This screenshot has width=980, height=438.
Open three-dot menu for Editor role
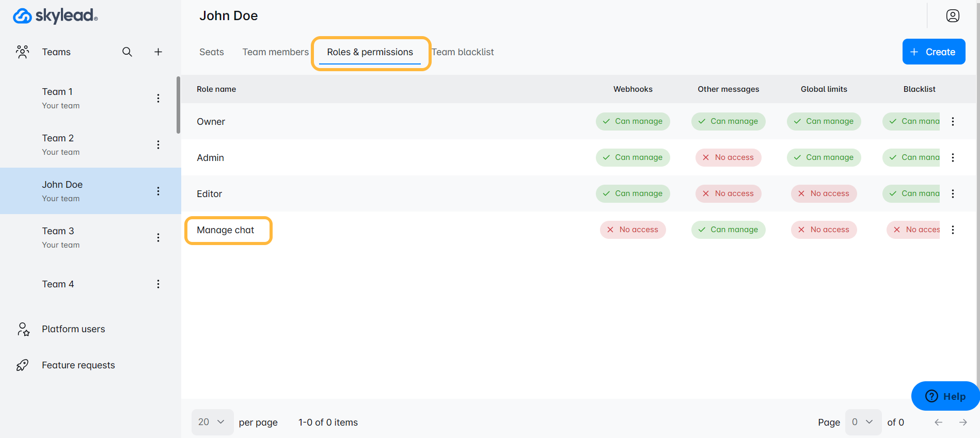pyautogui.click(x=953, y=194)
